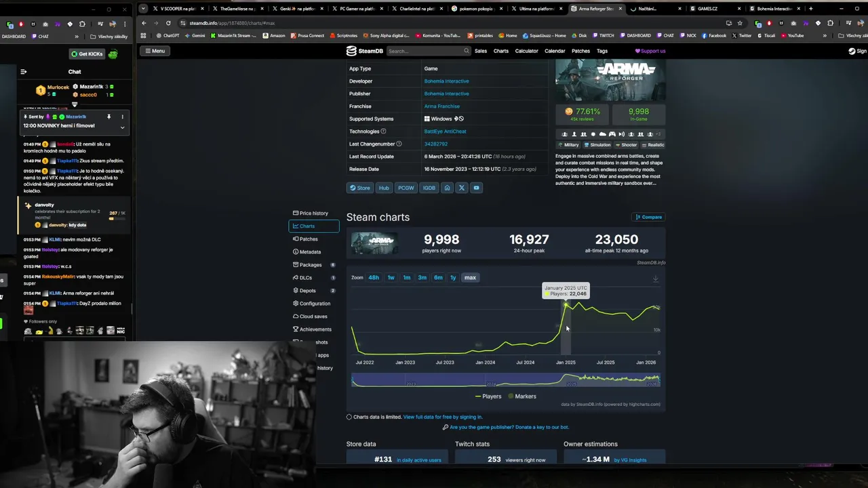Click the browser reload icon
This screenshot has width=868, height=488.
click(x=168, y=23)
